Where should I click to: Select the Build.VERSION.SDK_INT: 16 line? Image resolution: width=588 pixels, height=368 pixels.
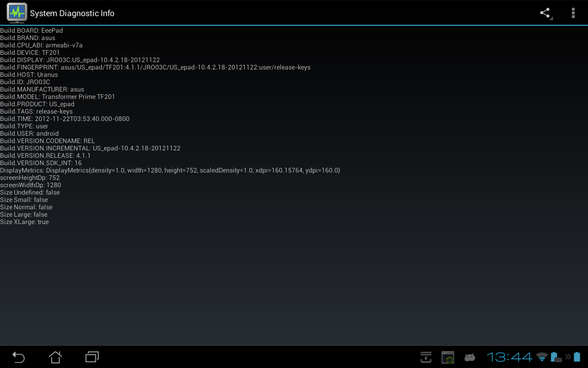coord(41,163)
